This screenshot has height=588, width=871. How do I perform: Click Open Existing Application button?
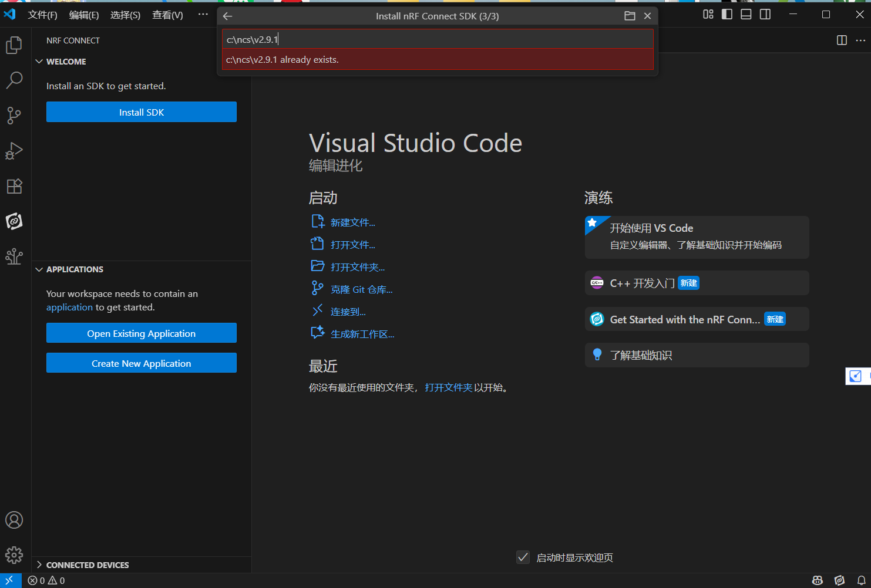tap(142, 333)
